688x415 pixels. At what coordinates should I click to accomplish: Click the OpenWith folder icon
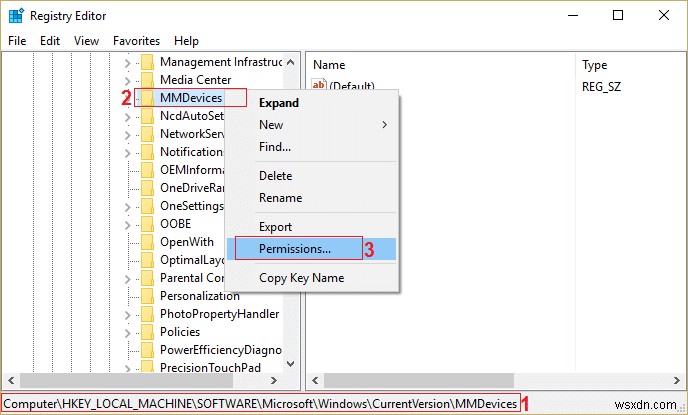point(147,242)
